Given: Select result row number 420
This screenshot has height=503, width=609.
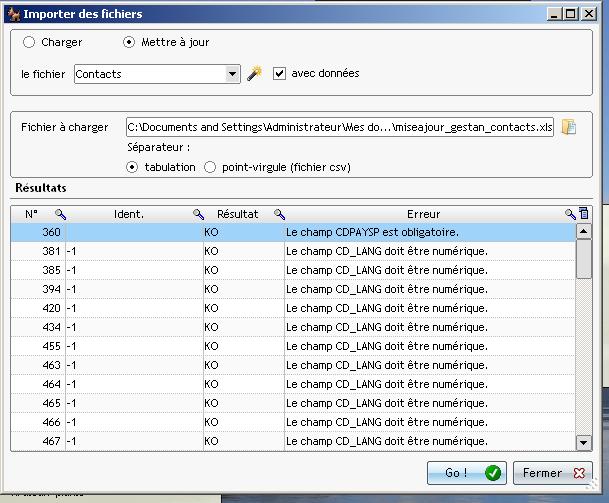Looking at the screenshot, I should point(293,308).
